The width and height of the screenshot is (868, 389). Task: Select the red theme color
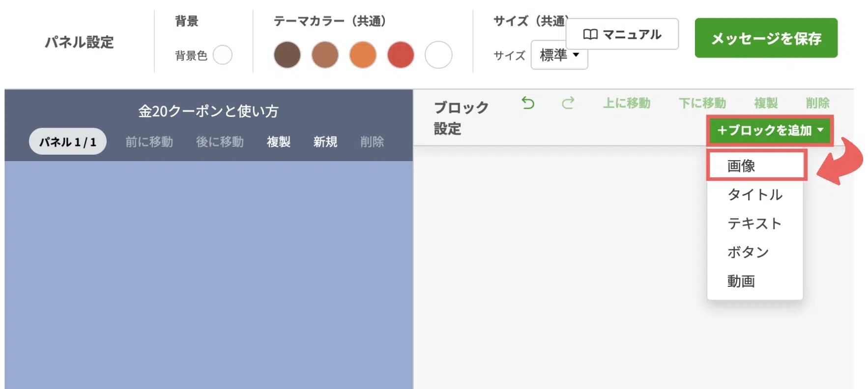click(401, 55)
